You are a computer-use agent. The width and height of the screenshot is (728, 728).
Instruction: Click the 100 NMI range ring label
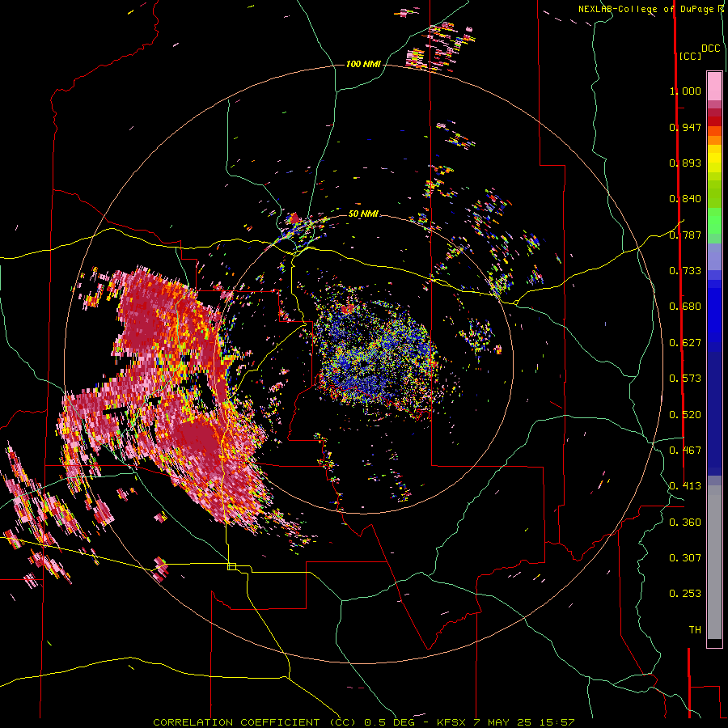click(x=363, y=64)
